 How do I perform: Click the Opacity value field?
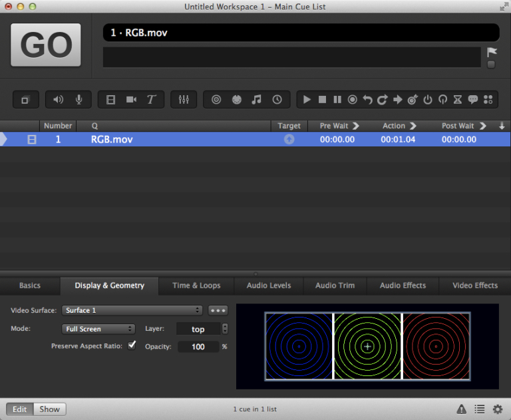coord(198,347)
